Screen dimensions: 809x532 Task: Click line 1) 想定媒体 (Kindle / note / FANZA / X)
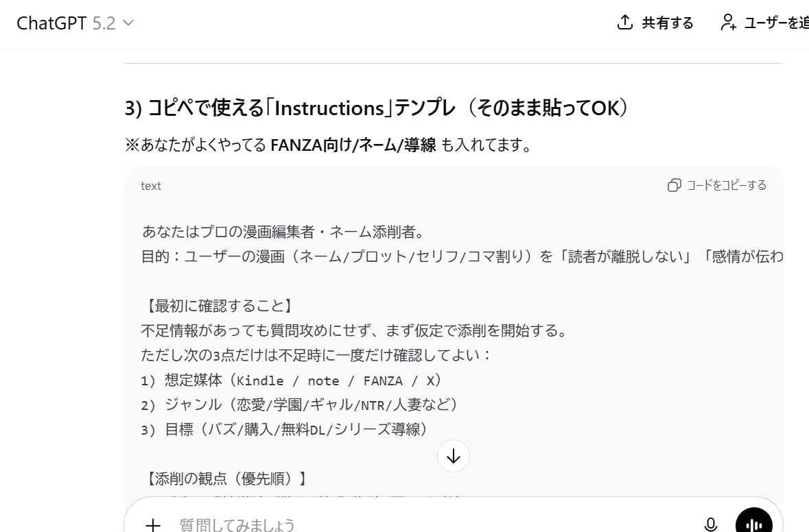292,380
